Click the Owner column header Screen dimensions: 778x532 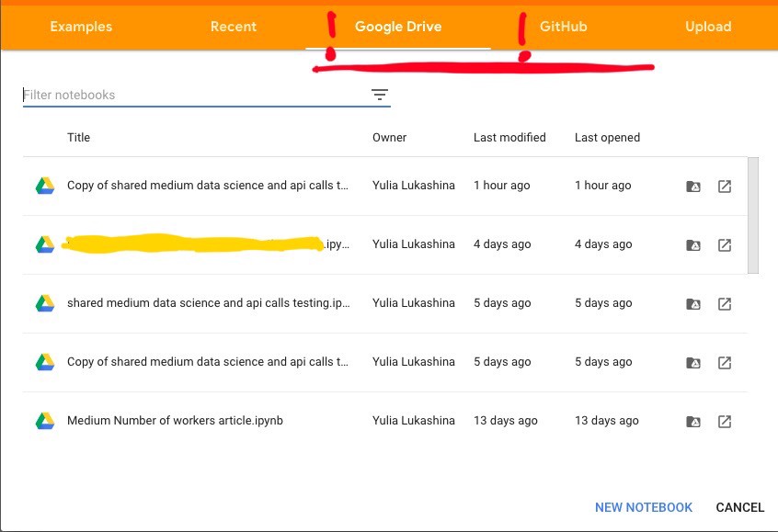click(389, 137)
